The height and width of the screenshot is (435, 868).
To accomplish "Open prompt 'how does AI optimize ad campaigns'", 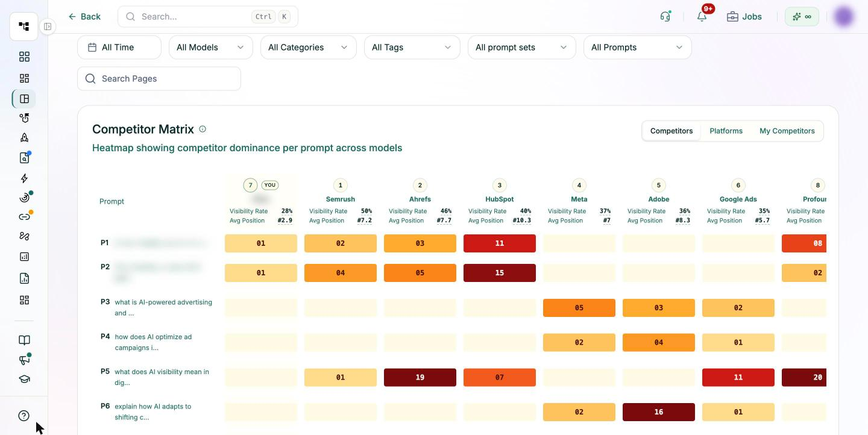I will click(x=153, y=342).
